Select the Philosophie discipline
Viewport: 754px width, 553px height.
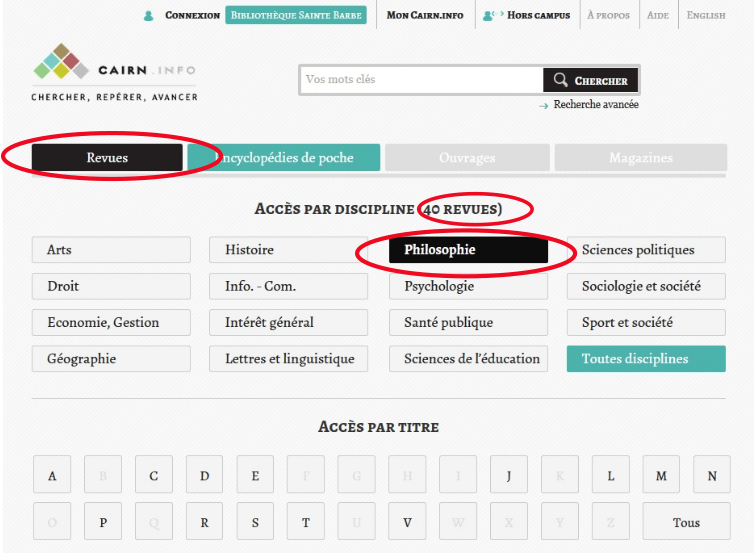pos(468,250)
